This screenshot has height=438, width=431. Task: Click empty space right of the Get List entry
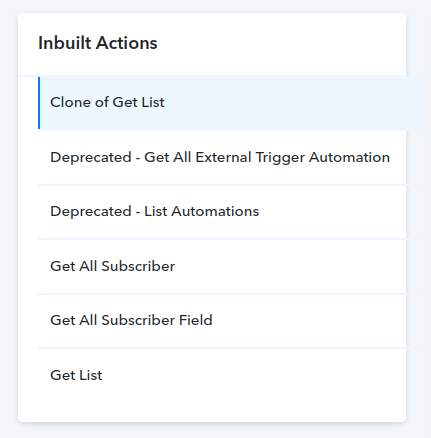tap(253, 375)
